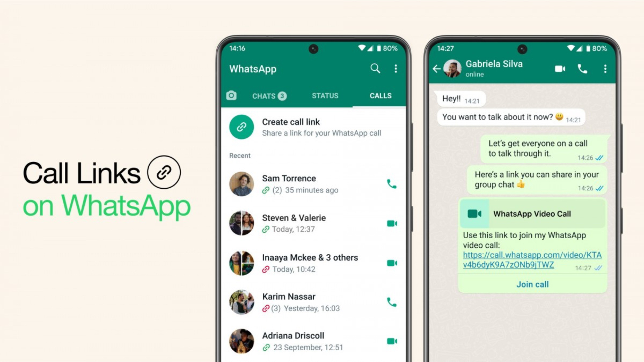Tap the phone call icon for Gabriela Silva
Image resolution: width=644 pixels, height=362 pixels.
[x=583, y=68]
